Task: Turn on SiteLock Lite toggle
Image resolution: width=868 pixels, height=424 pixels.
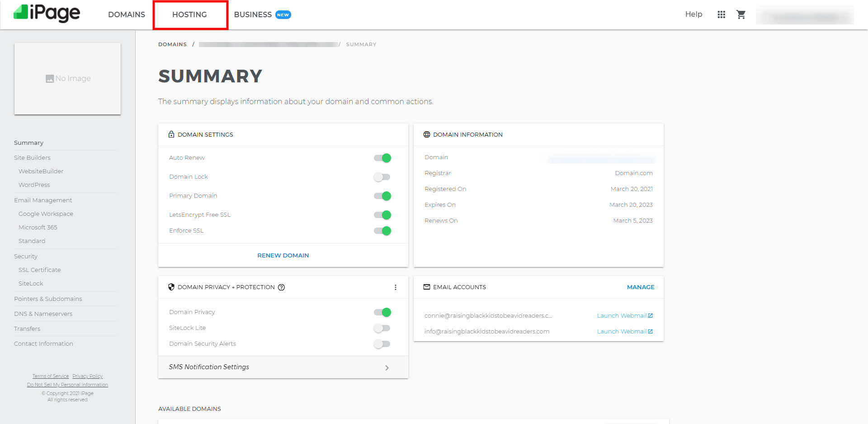Action: [382, 328]
